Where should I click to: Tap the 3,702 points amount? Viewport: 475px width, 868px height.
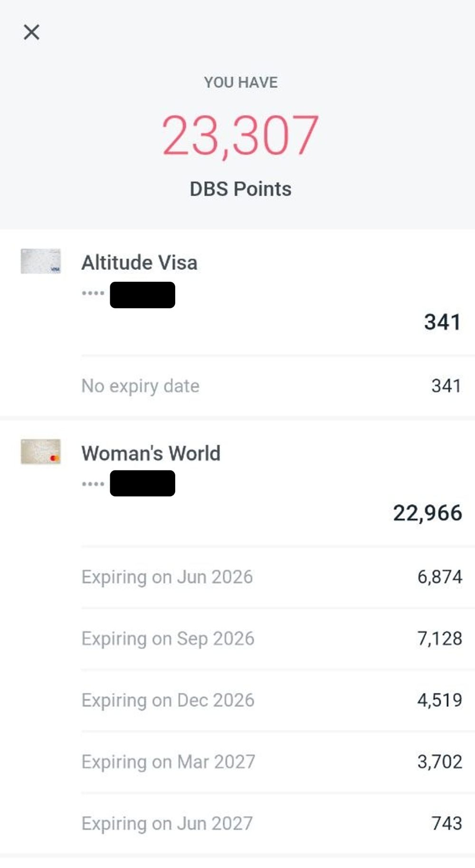[439, 762]
